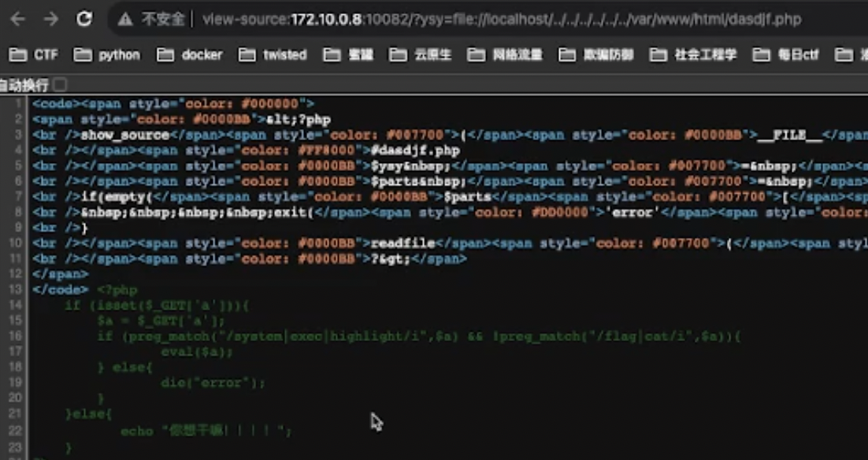This screenshot has height=460, width=868.
Task: Click the browser back arrow
Action: tap(17, 19)
